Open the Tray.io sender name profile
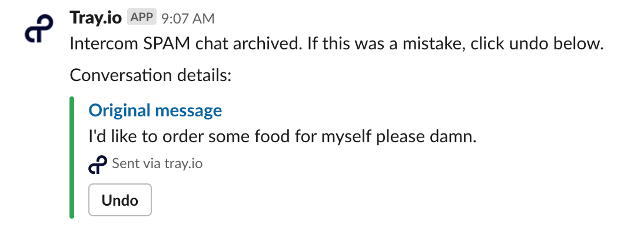 [96, 18]
